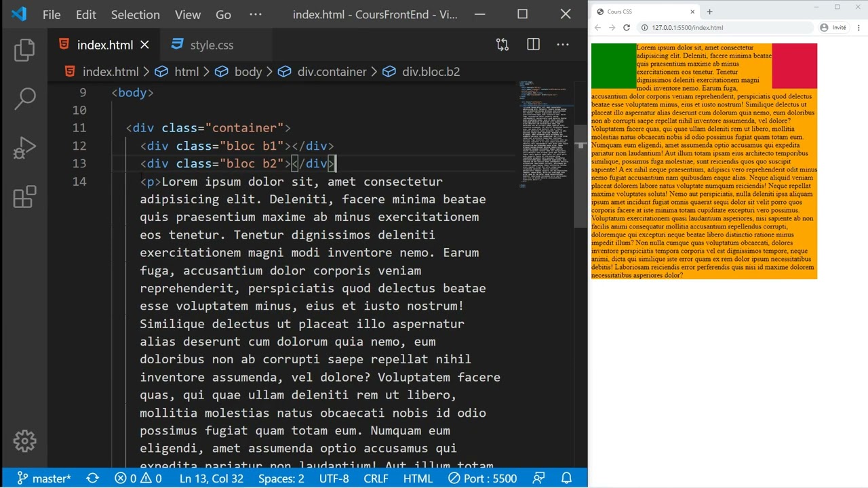This screenshot has width=868, height=488.
Task: Minimize the browser window
Action: 818,7
